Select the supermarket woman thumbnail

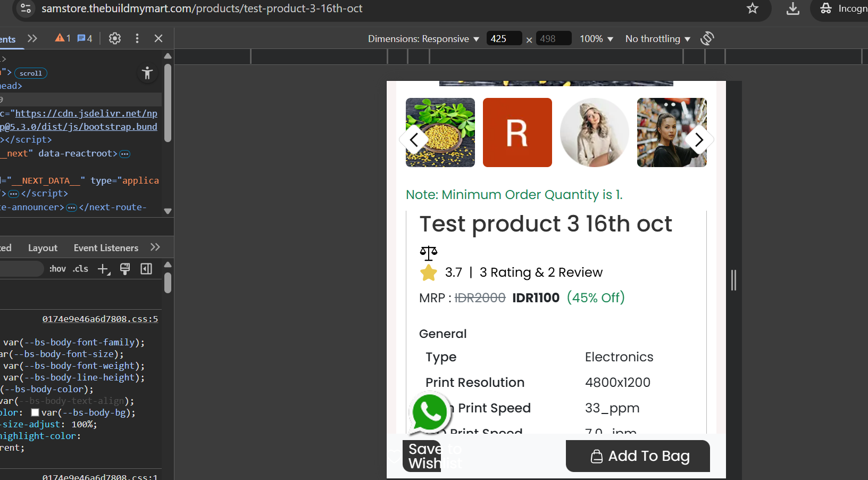[672, 133]
